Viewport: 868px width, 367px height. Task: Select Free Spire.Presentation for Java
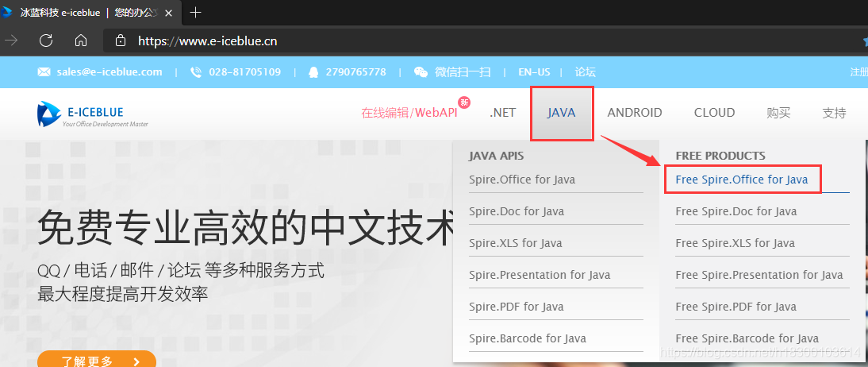759,274
